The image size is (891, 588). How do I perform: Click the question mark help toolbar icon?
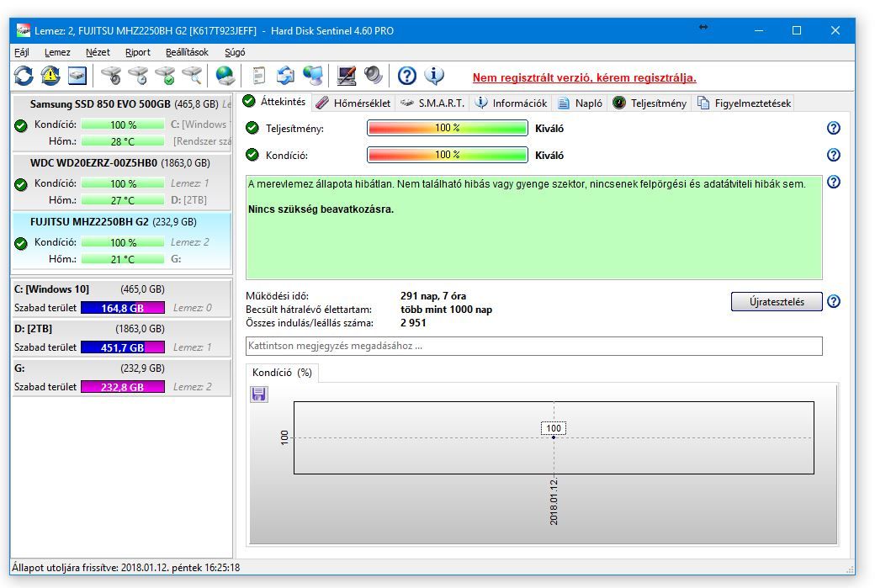pyautogui.click(x=407, y=76)
